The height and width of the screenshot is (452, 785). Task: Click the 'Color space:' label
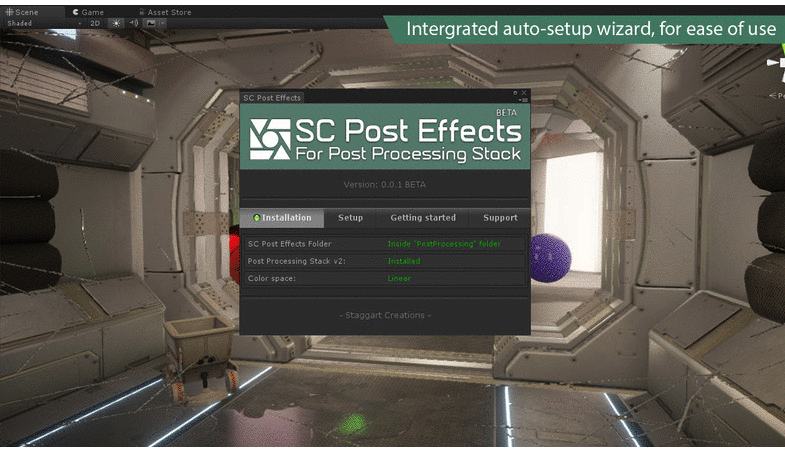(x=271, y=278)
